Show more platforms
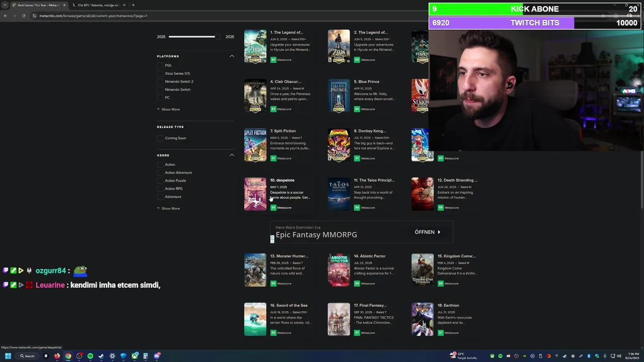This screenshot has width=644, height=362. click(168, 109)
